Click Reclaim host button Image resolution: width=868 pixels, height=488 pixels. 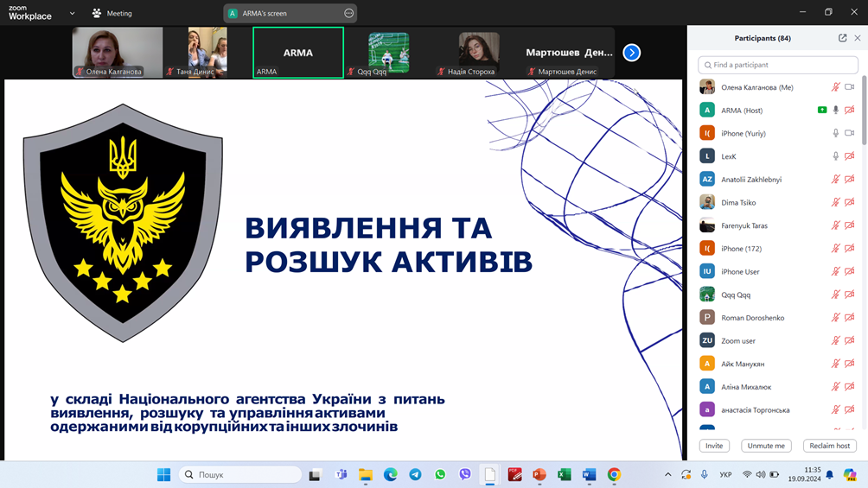pos(830,446)
